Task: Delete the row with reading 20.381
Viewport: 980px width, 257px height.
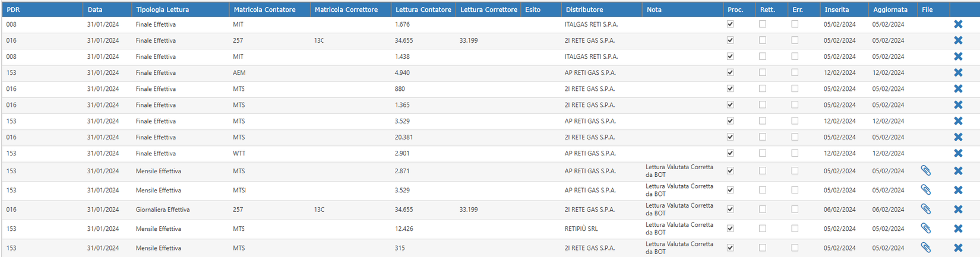Action: [x=958, y=137]
